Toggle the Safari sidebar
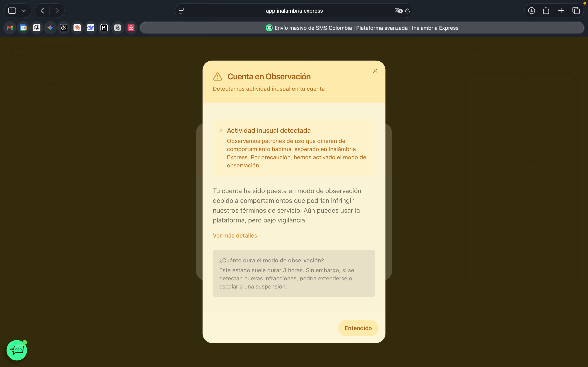588x367 pixels. pyautogui.click(x=12, y=11)
